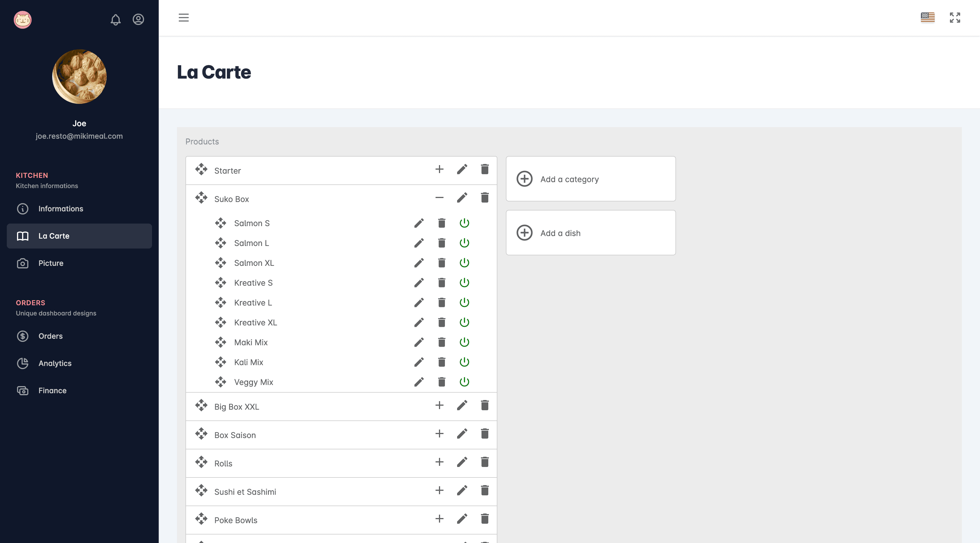Image resolution: width=980 pixels, height=543 pixels.
Task: Toggle the power status for Veggy Mix
Action: point(464,382)
